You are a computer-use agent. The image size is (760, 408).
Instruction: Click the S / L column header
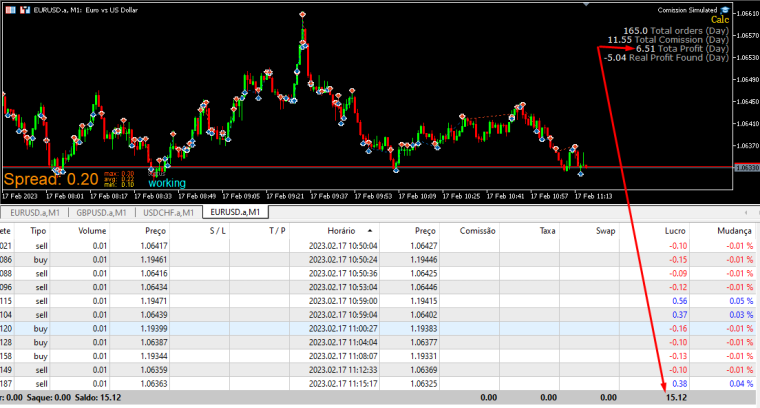[218, 231]
